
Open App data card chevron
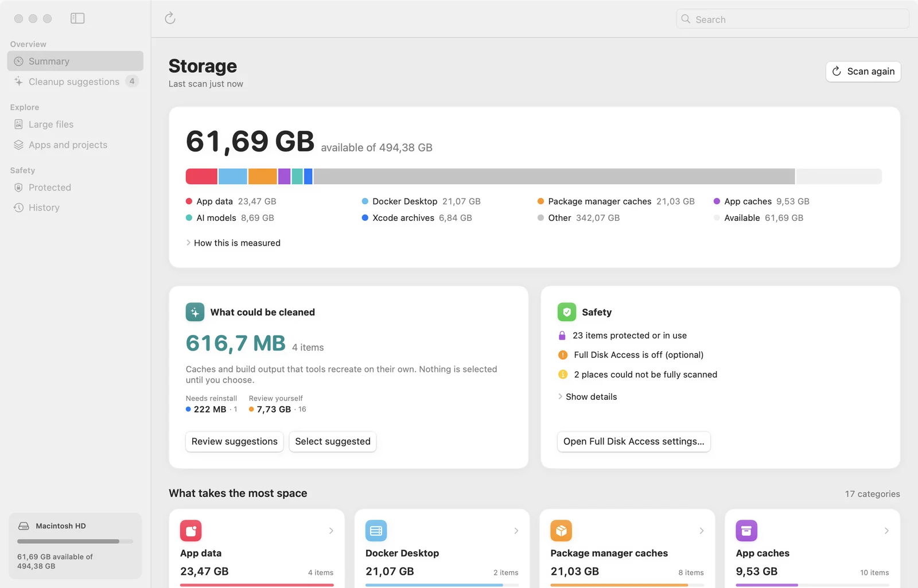pyautogui.click(x=331, y=531)
